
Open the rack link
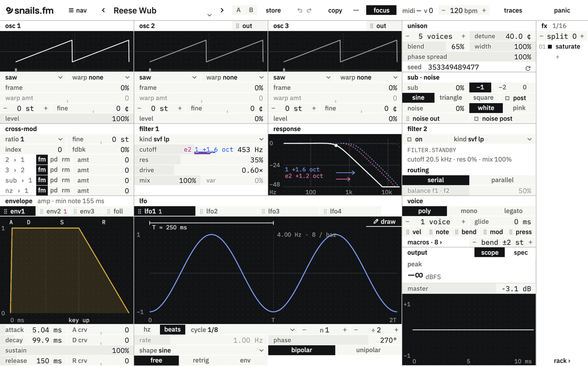coord(562,361)
